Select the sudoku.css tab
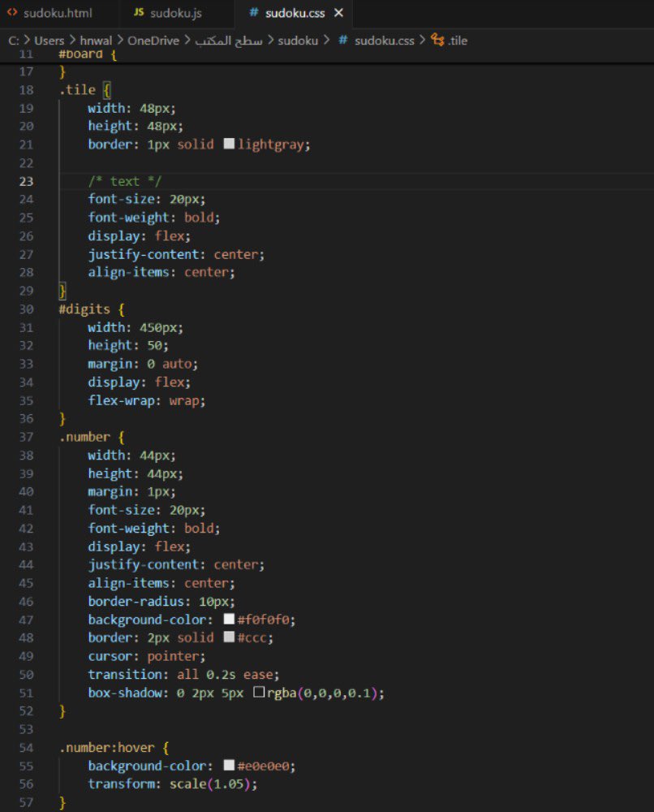 click(x=295, y=14)
